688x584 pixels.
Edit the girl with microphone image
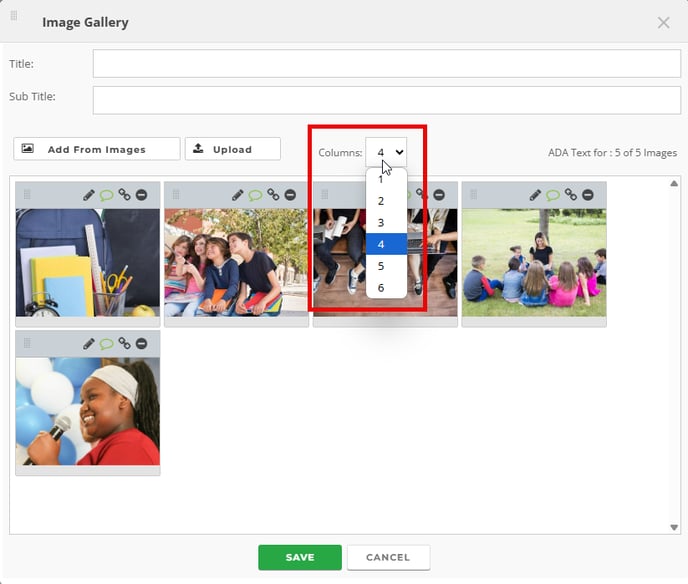pyautogui.click(x=89, y=344)
